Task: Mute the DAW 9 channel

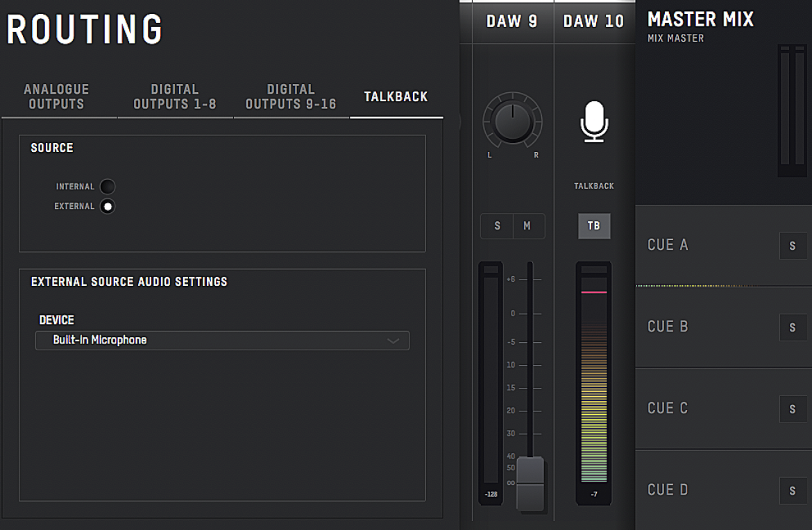Action: coord(527,226)
